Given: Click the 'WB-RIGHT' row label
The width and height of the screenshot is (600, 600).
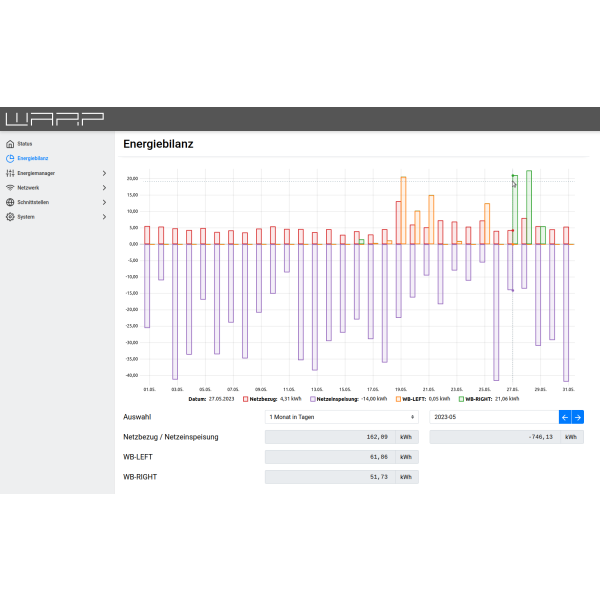Looking at the screenshot, I should (140, 477).
